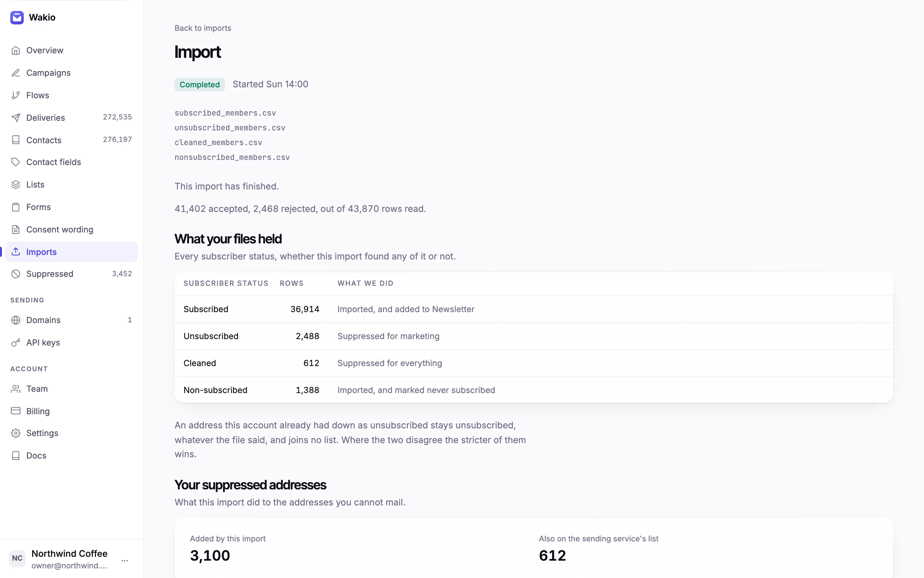Click the Contact fields tag icon
This screenshot has height=578, width=924.
click(16, 162)
